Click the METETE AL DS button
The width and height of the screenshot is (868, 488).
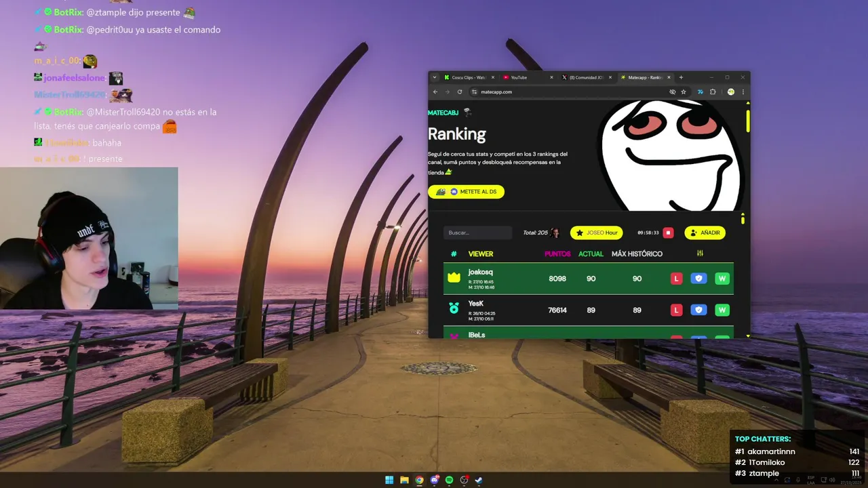[x=466, y=192]
